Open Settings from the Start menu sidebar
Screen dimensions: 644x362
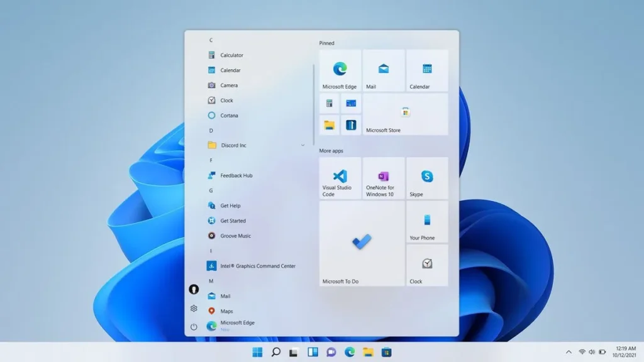pyautogui.click(x=194, y=309)
